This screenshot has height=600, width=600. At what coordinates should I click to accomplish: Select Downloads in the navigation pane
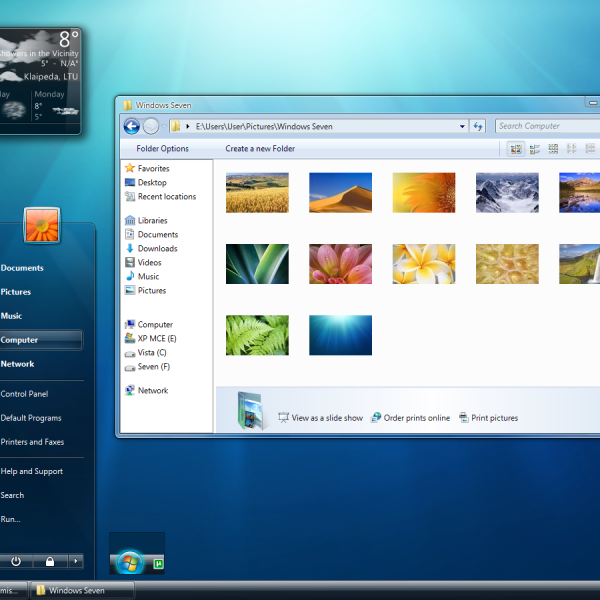[157, 248]
